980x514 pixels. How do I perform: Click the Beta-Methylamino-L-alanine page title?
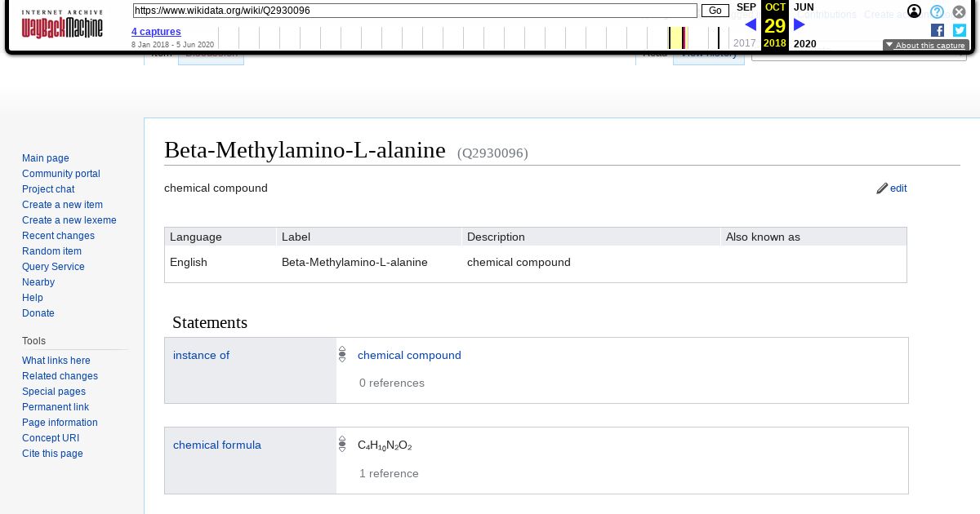[x=305, y=150]
